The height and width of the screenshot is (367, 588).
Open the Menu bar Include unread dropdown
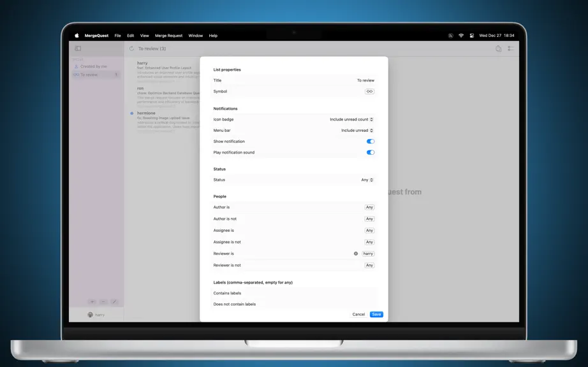(x=357, y=131)
